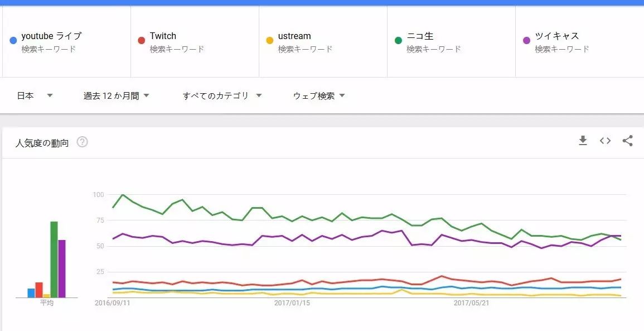
Task: Expand the ウェブ検索 search type dropdown
Action: point(319,95)
